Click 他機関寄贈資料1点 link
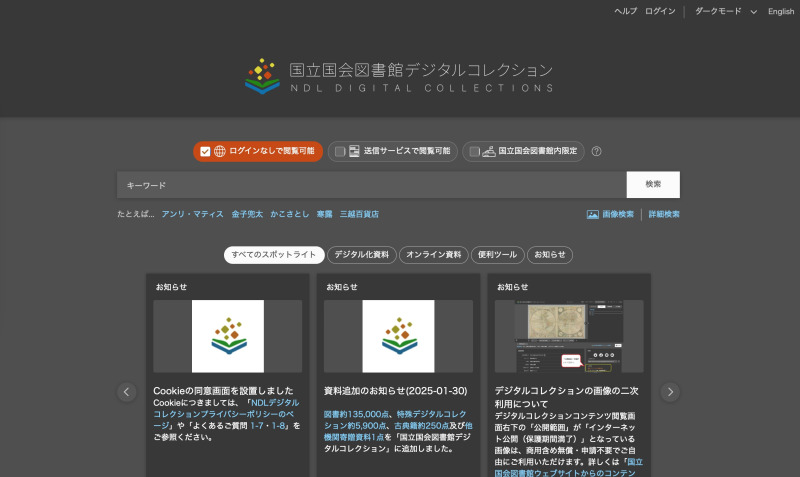 tap(398, 431)
